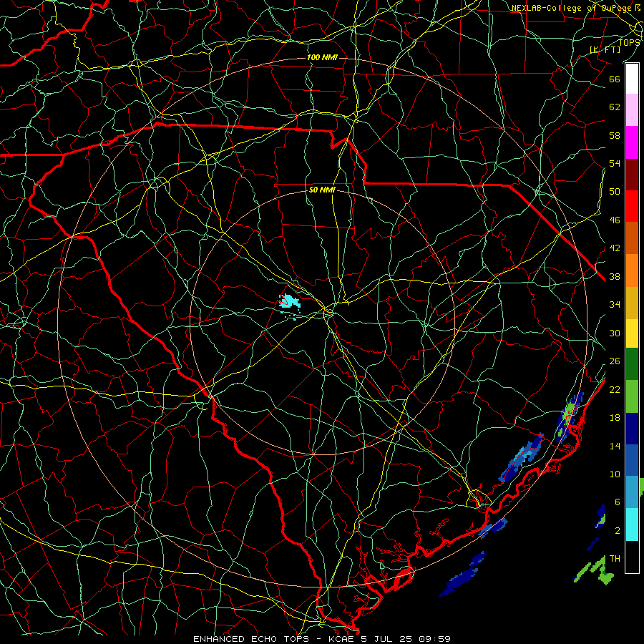This screenshot has height=644, width=644.
Task: Click the 'TOPS' legend title
Action: pyautogui.click(x=630, y=42)
